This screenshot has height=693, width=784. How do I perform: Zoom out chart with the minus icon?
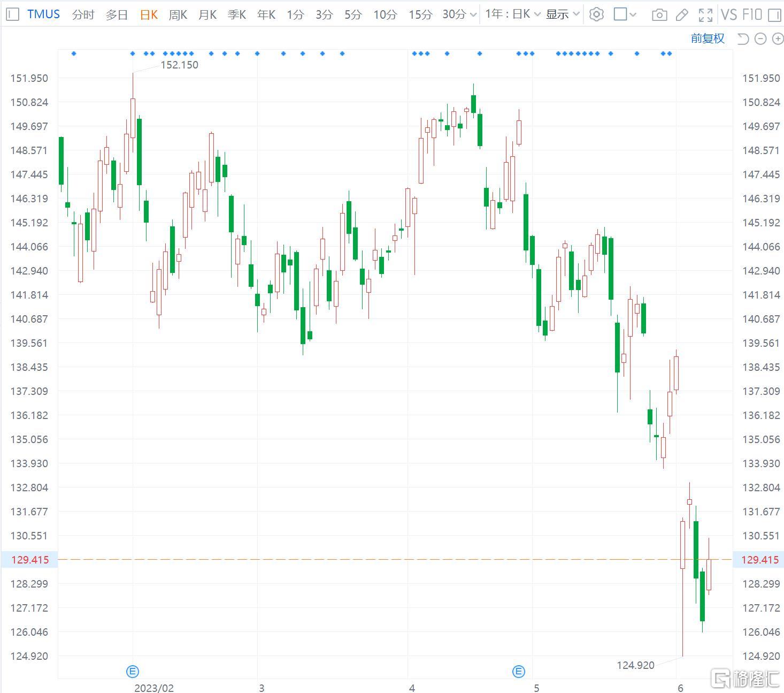pyautogui.click(x=760, y=39)
